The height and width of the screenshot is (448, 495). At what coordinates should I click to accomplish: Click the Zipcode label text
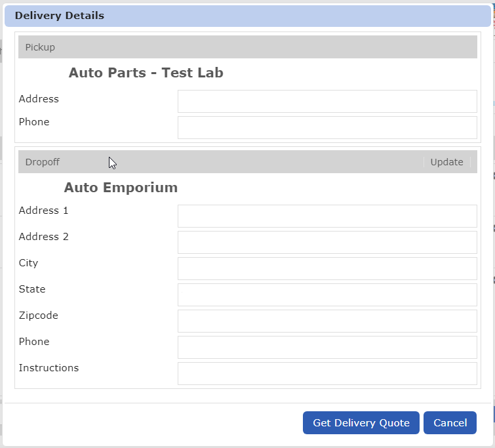(x=38, y=316)
